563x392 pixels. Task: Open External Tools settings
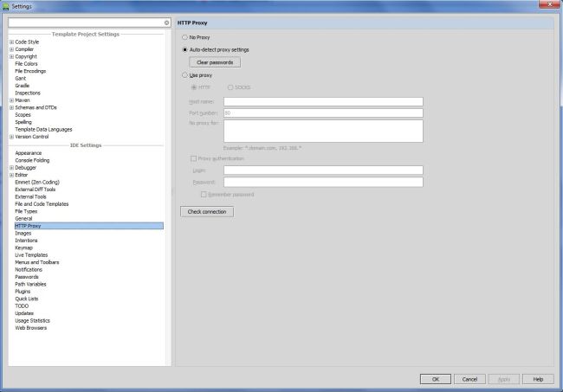[x=30, y=196]
